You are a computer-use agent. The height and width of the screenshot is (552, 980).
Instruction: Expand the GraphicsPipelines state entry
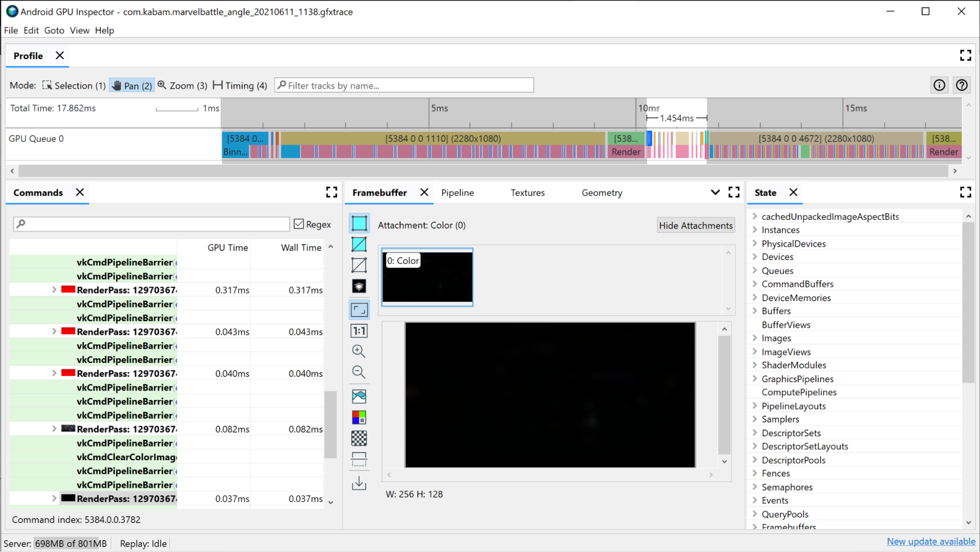pos(754,378)
